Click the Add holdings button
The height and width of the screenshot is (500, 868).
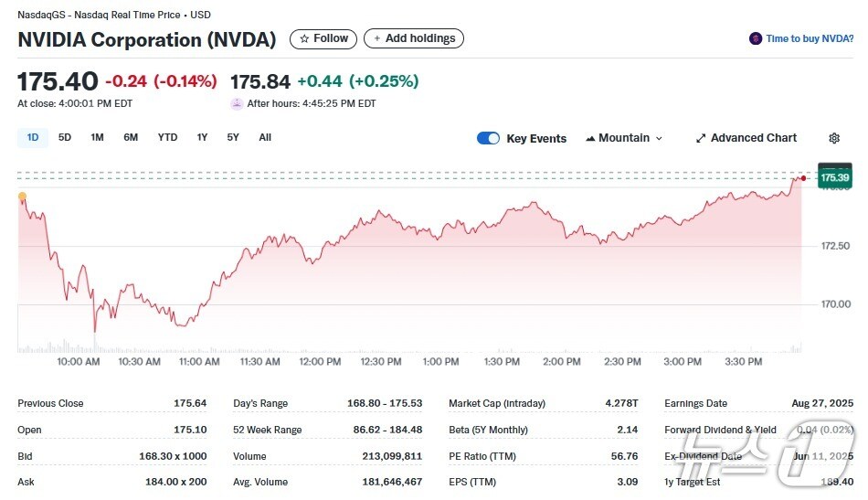click(x=413, y=38)
